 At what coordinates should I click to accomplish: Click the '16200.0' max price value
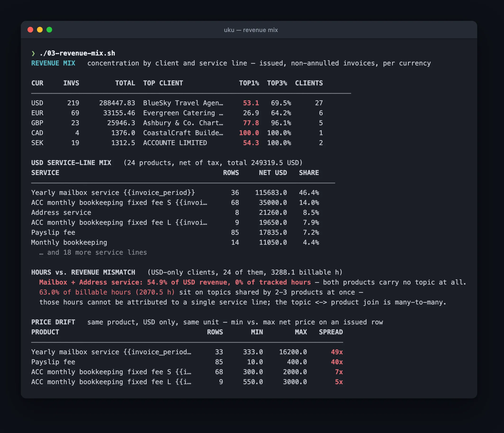[x=293, y=352]
